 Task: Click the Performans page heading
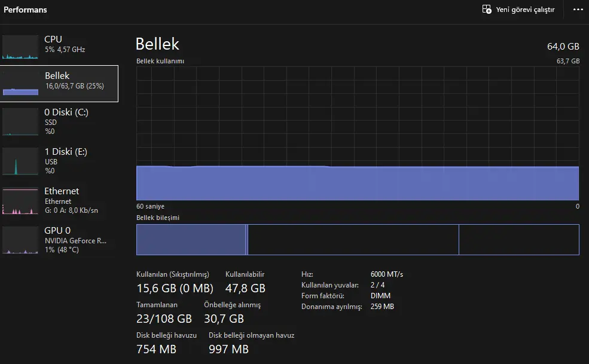25,10
